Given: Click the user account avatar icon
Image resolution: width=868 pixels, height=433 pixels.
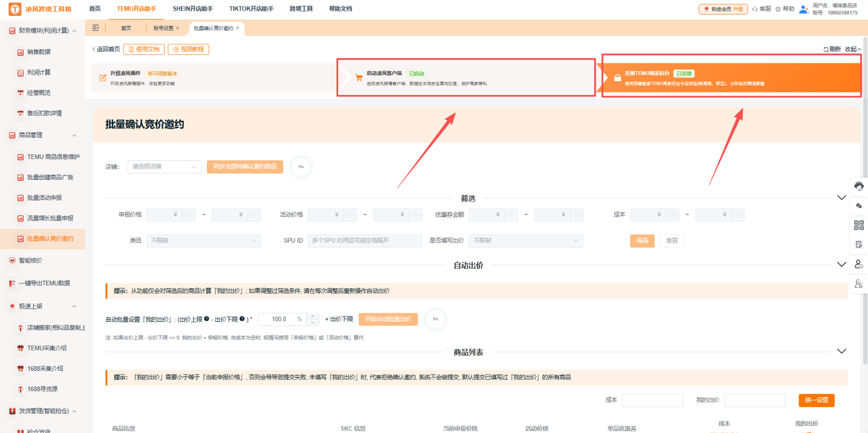Looking at the screenshot, I should click(804, 9).
